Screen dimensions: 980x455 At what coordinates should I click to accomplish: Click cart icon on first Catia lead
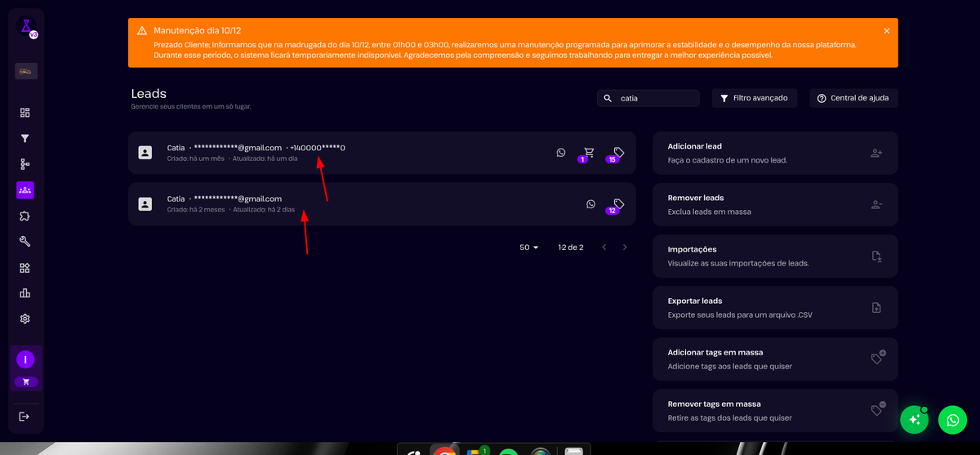click(x=589, y=152)
